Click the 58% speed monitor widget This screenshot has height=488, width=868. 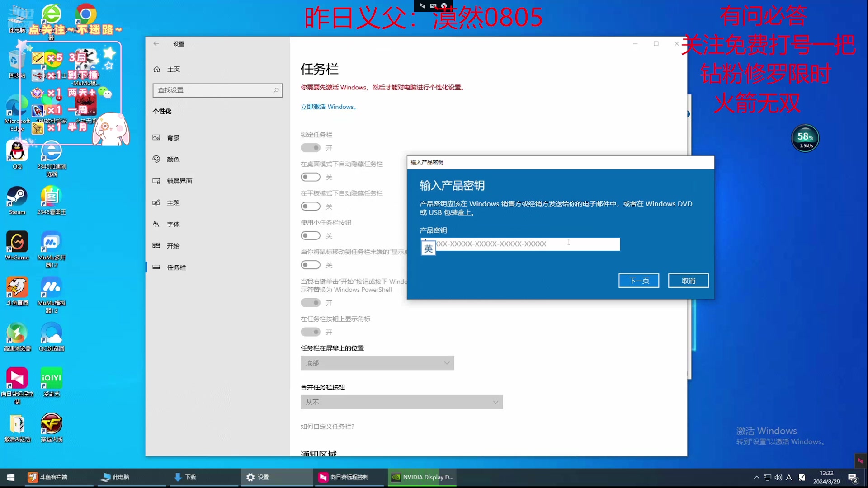(805, 138)
